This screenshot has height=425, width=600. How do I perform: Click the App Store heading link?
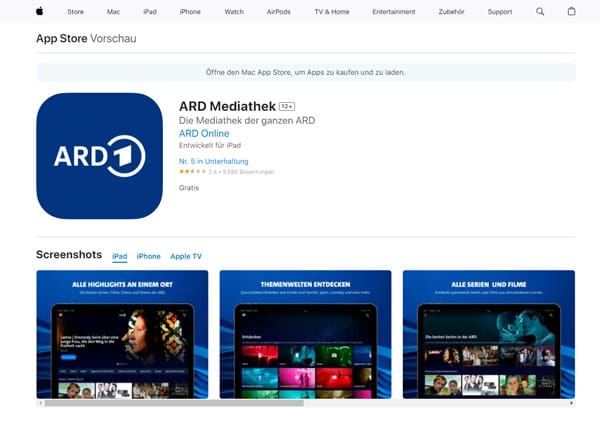point(62,38)
